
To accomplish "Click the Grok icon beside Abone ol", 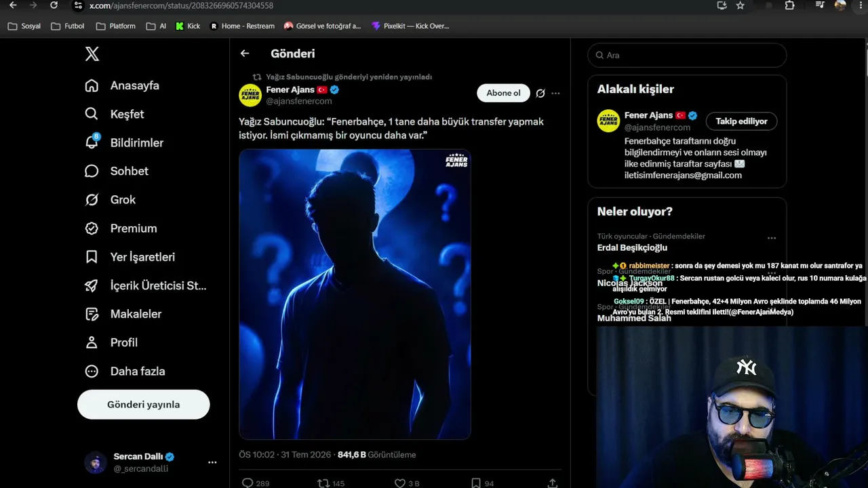I will point(540,93).
